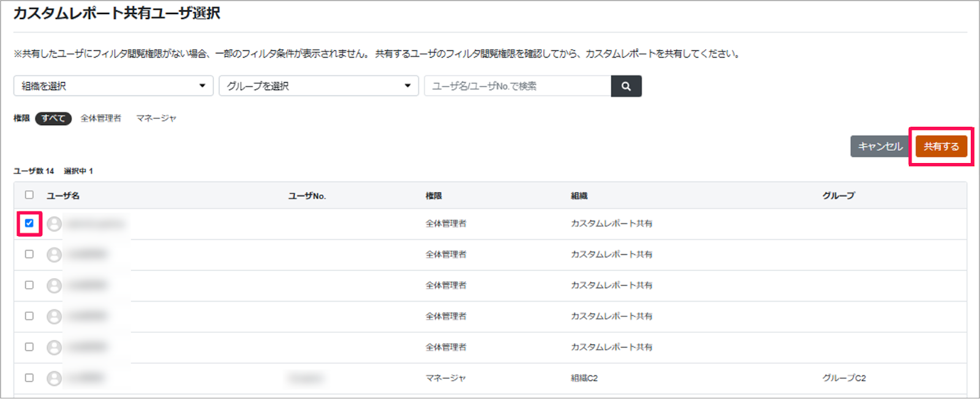The image size is (980, 399).
Task: Click マネージャ in the last table row
Action: click(x=446, y=378)
